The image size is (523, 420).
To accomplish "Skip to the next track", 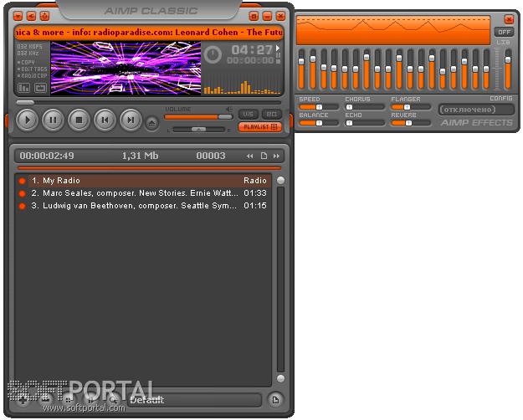I will (x=131, y=120).
